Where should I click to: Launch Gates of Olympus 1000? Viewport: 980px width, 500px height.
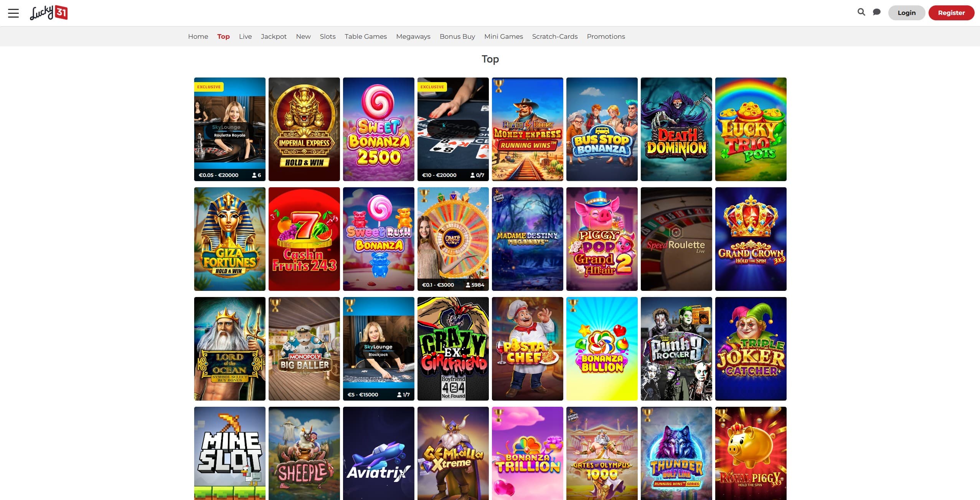[x=602, y=453]
